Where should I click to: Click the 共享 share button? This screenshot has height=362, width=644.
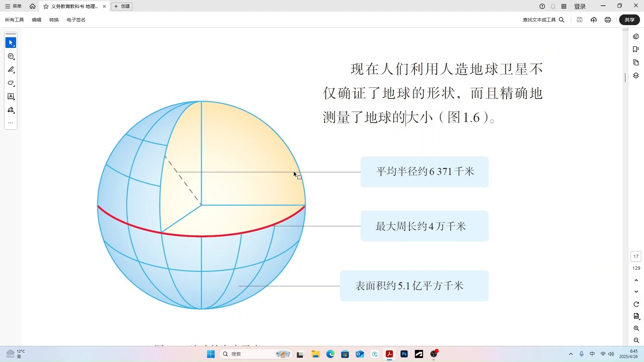pos(630,20)
